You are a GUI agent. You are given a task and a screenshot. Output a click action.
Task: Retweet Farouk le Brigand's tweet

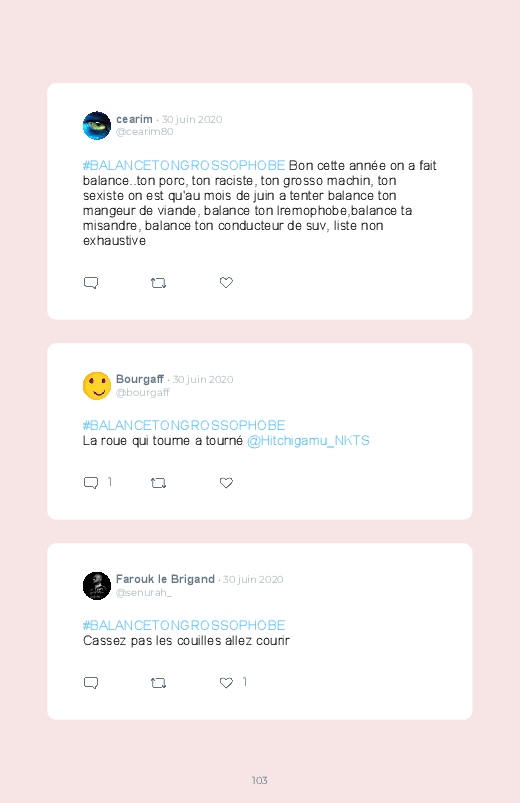tap(158, 683)
